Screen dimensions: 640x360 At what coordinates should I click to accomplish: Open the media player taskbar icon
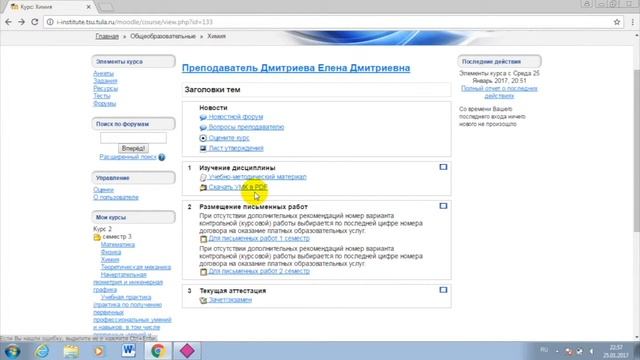coord(99,351)
